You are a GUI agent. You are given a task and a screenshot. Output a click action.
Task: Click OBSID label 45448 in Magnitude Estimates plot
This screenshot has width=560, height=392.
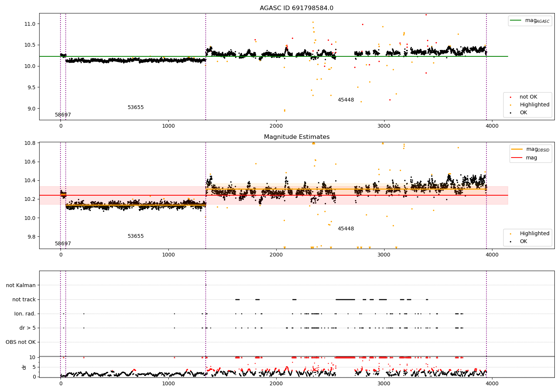(x=346, y=229)
